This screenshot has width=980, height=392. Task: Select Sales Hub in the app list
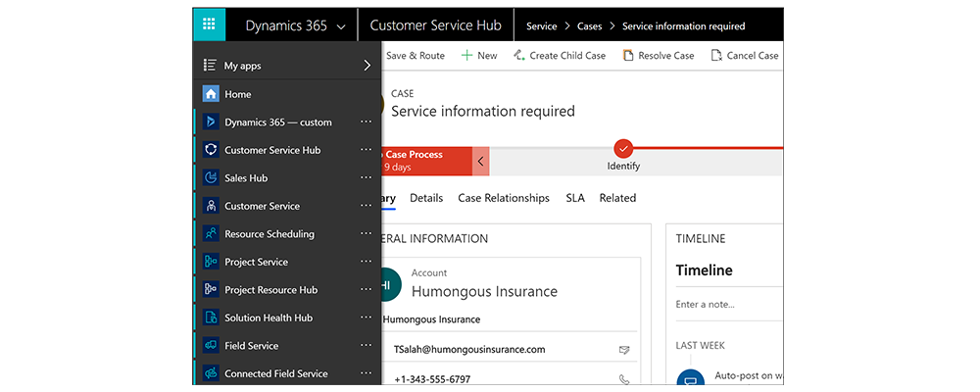tap(287, 178)
